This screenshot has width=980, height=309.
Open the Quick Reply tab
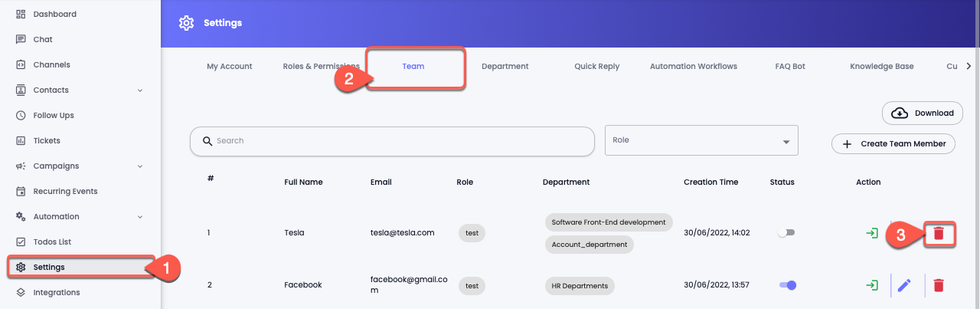(x=597, y=66)
